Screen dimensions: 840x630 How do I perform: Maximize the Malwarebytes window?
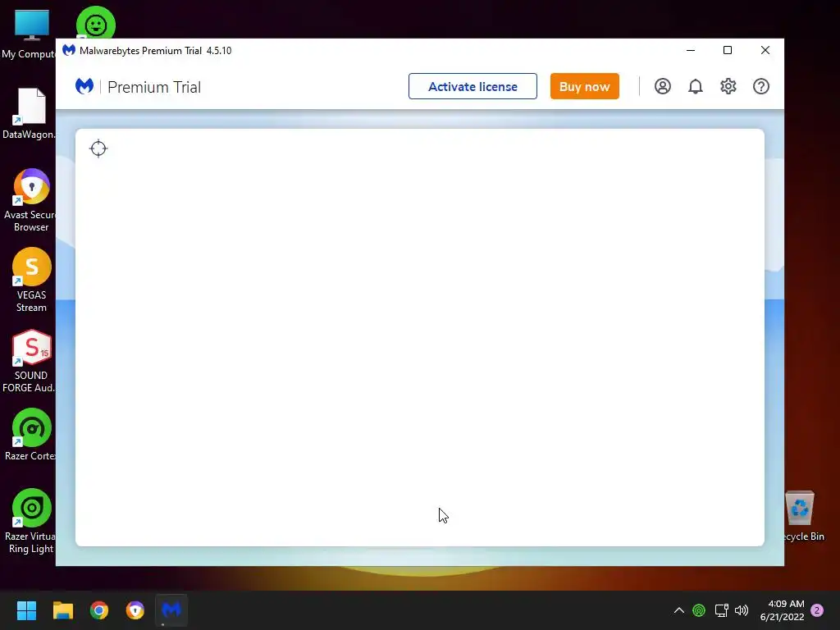coord(728,50)
